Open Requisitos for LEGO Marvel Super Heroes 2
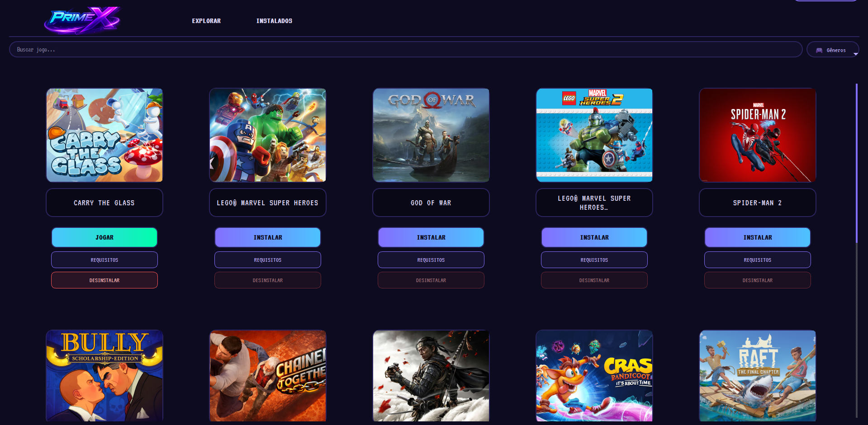Image resolution: width=868 pixels, height=425 pixels. [594, 260]
